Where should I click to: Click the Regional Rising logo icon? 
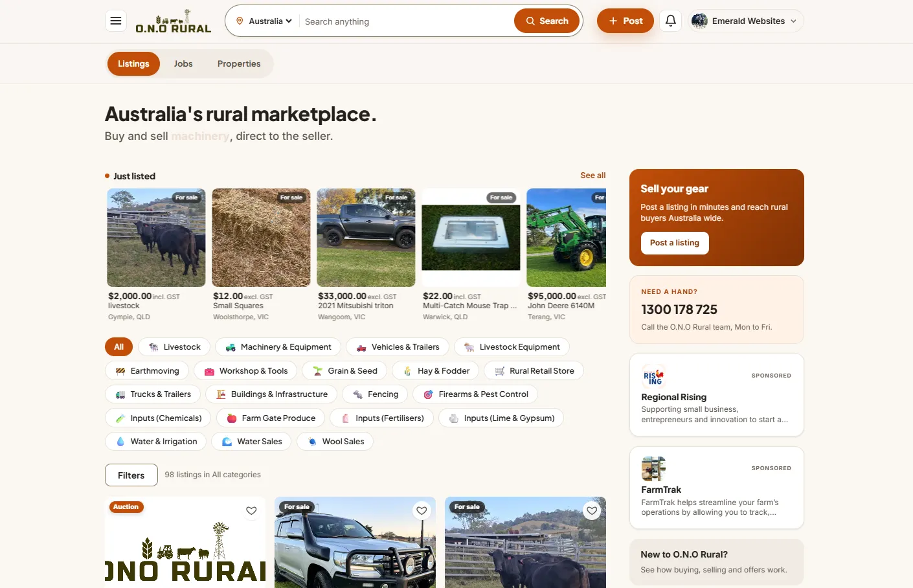(x=653, y=377)
